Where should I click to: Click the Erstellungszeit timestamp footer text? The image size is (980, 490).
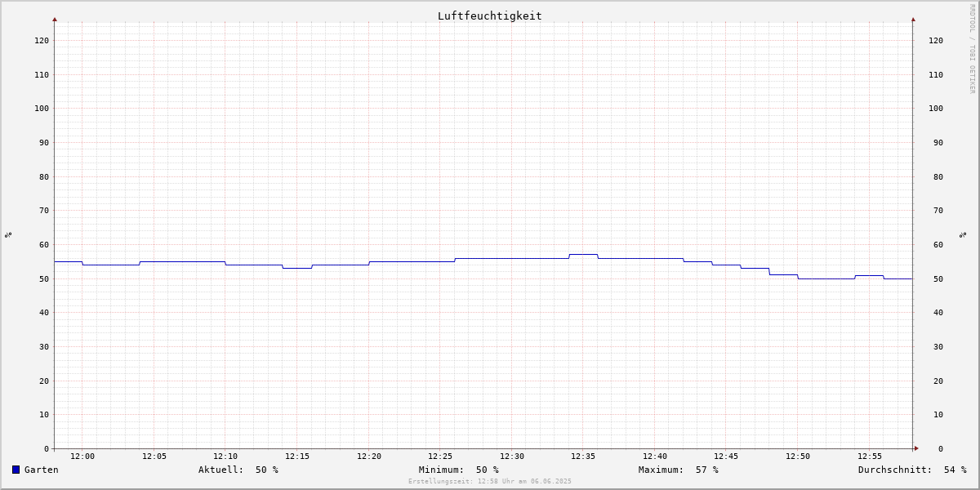(490, 481)
